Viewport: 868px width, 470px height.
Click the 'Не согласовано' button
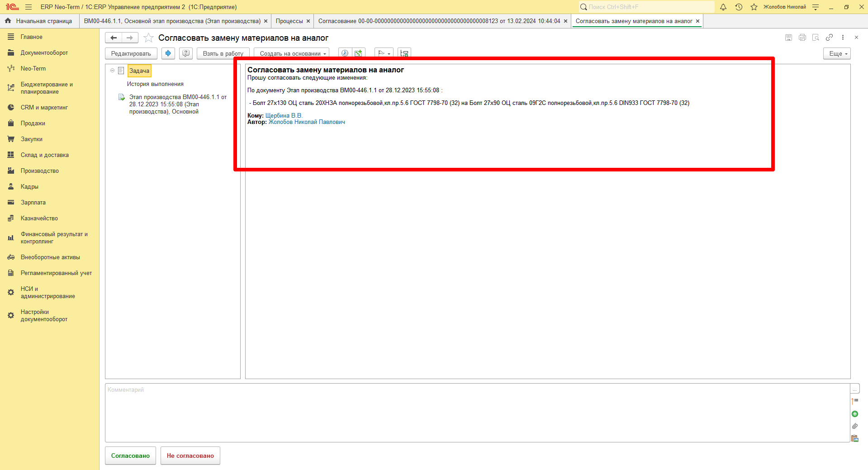coord(190,456)
